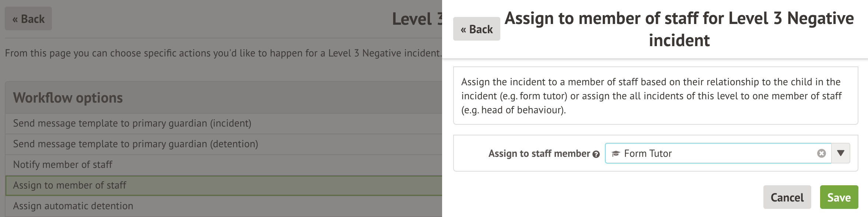Clear the Form Tutor selection

821,153
